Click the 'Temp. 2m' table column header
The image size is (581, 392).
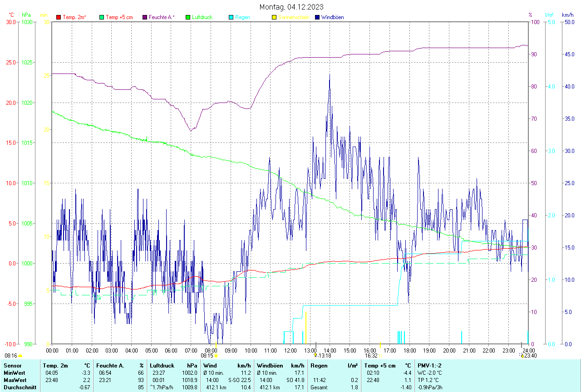[x=55, y=365]
